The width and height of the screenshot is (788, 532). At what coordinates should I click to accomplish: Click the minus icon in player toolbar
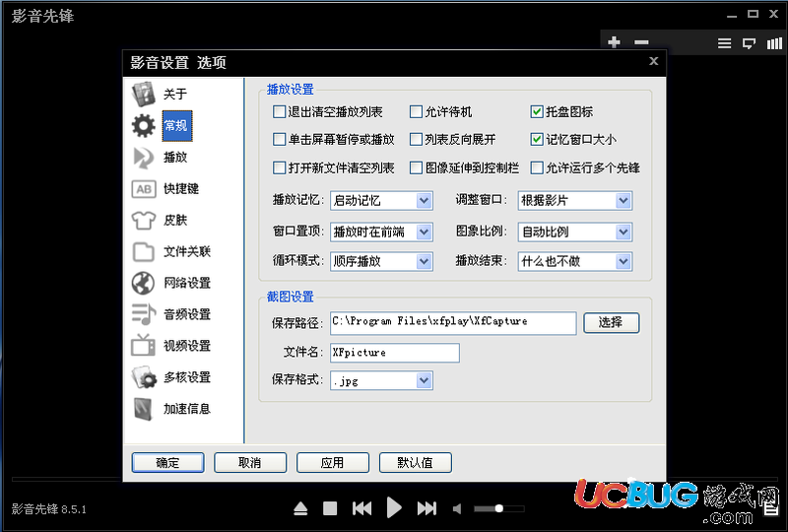click(x=641, y=42)
